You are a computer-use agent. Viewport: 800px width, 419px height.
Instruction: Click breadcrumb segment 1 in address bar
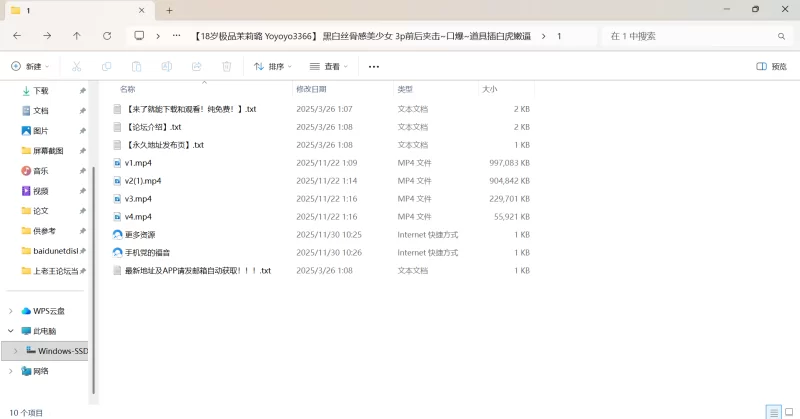pyautogui.click(x=559, y=36)
